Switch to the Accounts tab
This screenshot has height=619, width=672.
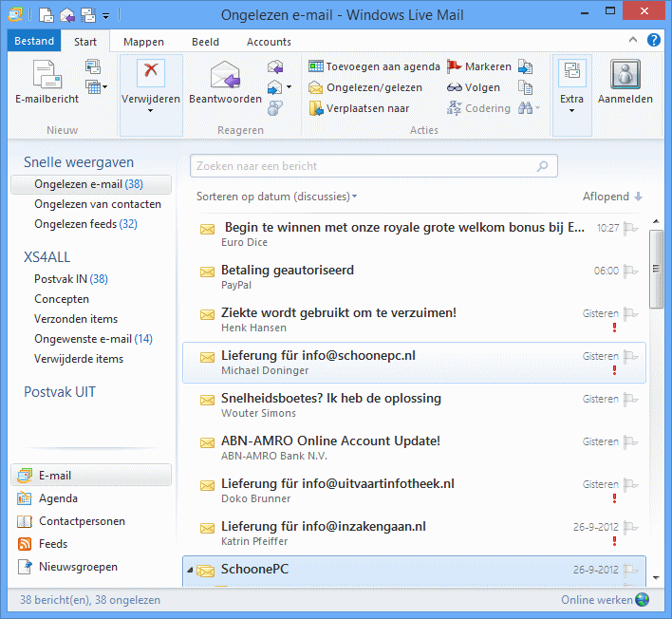pyautogui.click(x=269, y=42)
